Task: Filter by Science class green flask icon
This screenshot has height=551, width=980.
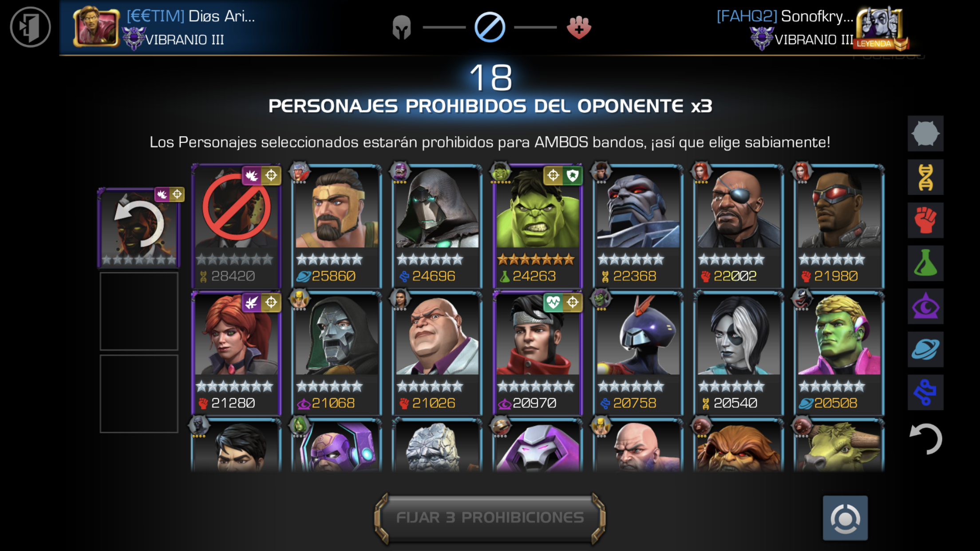Action: coord(925,263)
